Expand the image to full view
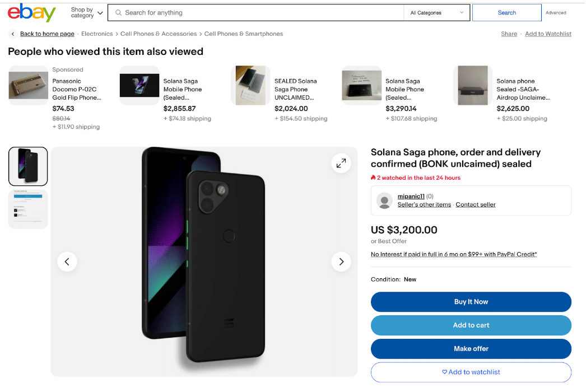This screenshot has width=586, height=392. [x=341, y=163]
